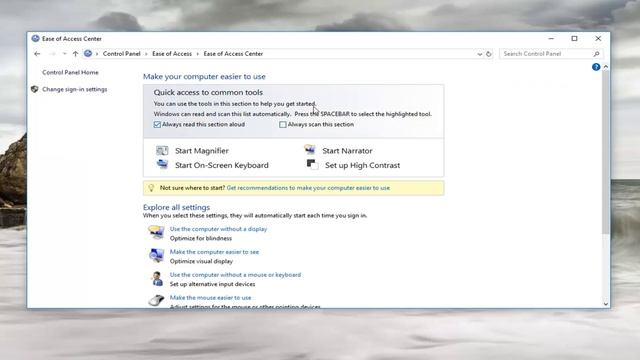Click the shield icon beside Change sign-in settings
This screenshot has height=360, width=640.
click(x=35, y=89)
